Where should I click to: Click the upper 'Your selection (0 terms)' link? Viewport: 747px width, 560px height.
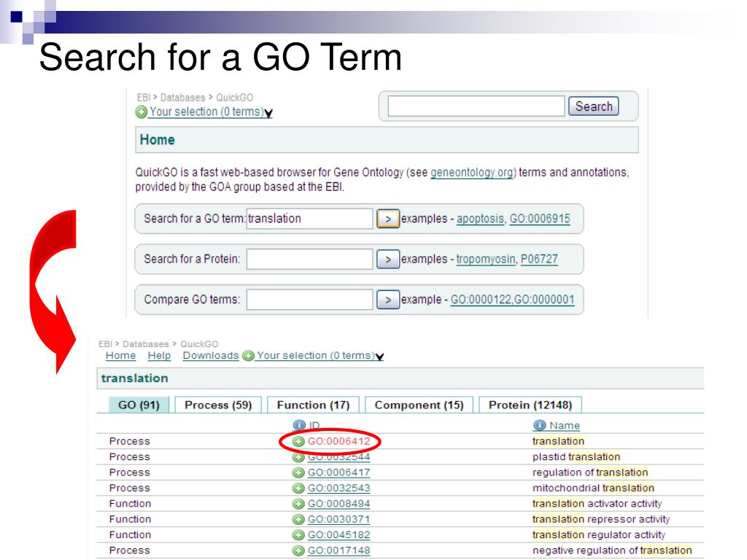click(206, 112)
